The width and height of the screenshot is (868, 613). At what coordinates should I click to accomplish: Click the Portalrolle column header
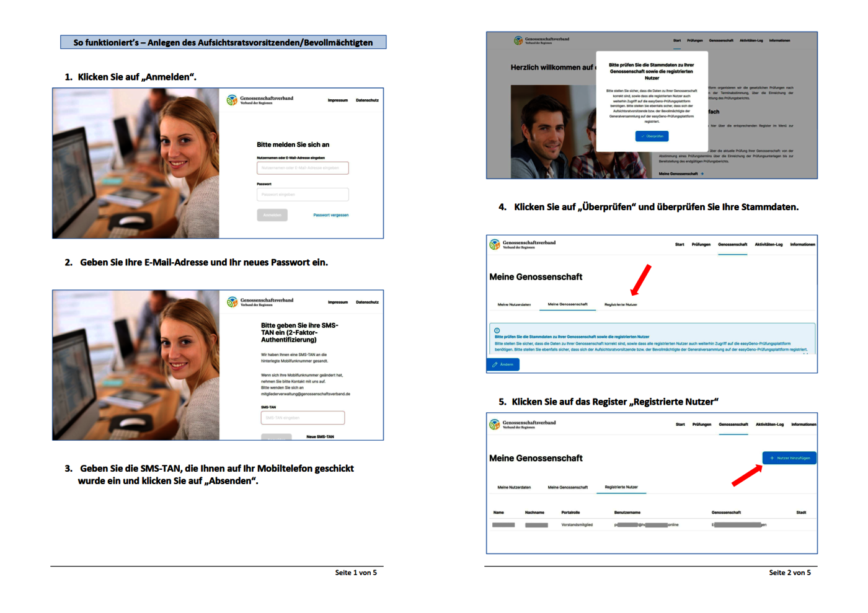[570, 513]
